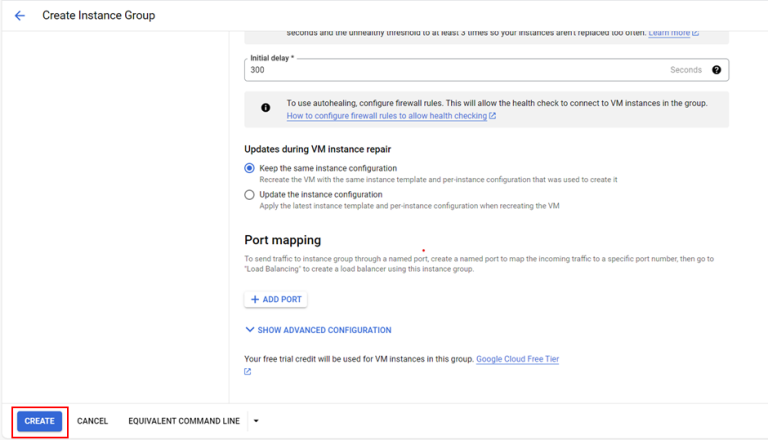Click external link icon beside Learn more
Image resolution: width=768 pixels, height=440 pixels.
[x=696, y=33]
